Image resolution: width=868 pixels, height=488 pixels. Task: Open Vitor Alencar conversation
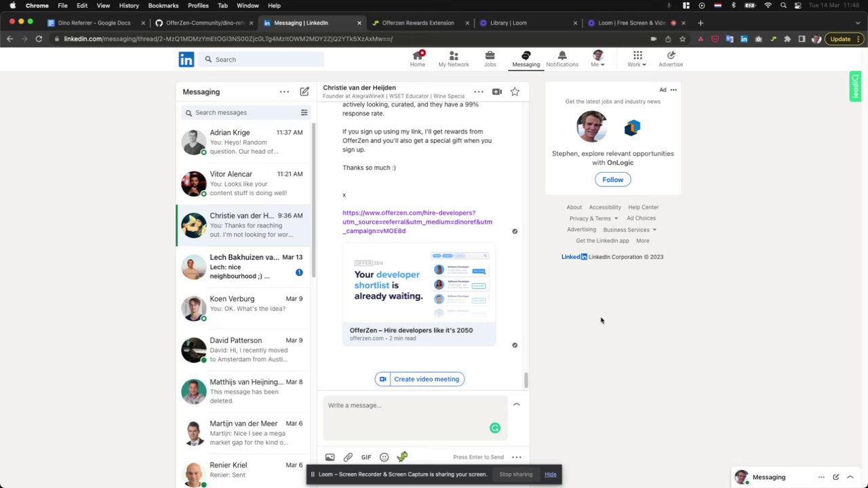coord(243,184)
